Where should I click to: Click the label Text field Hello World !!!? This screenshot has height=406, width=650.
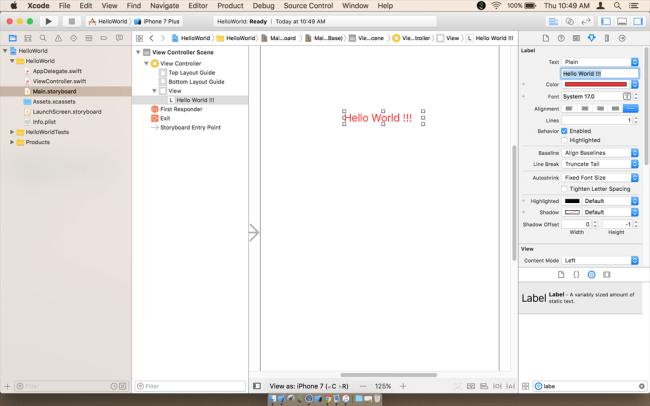coord(599,73)
